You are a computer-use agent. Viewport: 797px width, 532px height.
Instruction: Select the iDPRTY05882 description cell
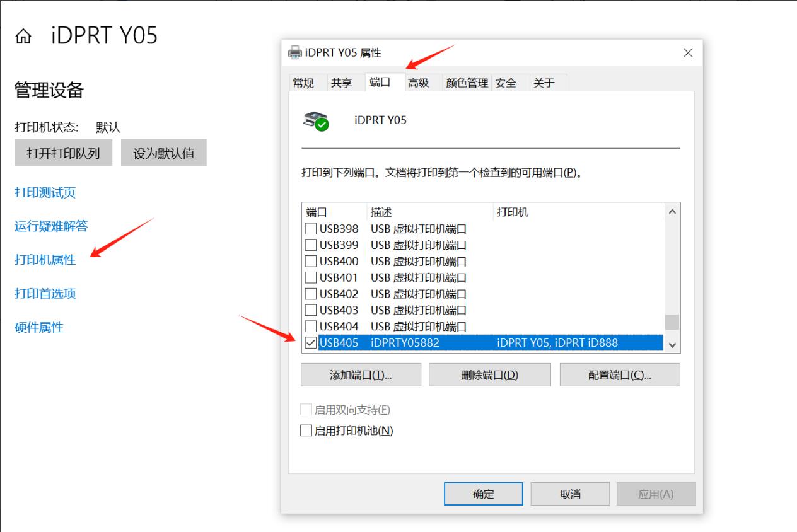click(405, 343)
